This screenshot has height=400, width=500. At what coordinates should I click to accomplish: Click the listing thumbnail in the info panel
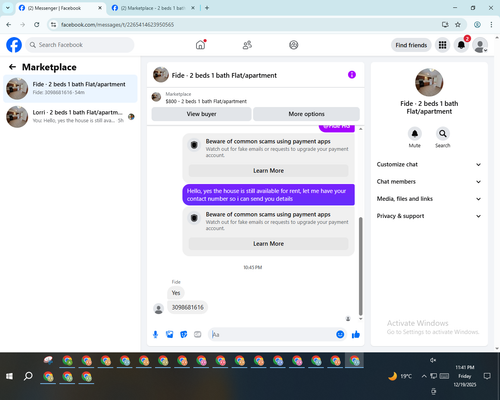(429, 82)
